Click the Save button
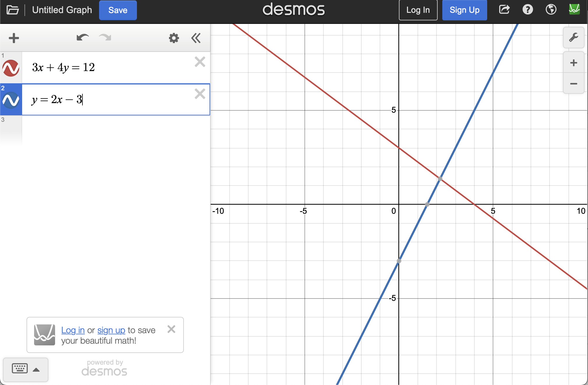 (x=118, y=10)
